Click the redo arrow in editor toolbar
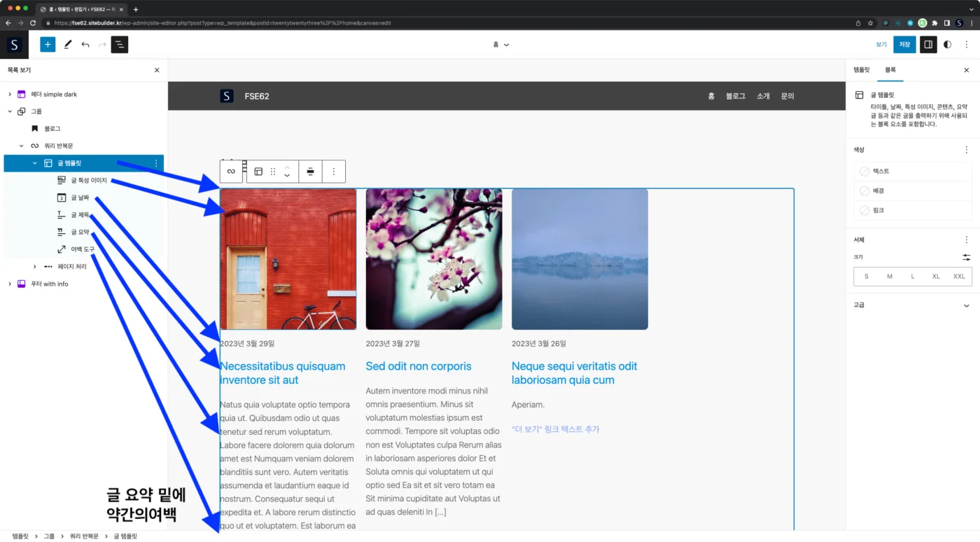The height and width of the screenshot is (542, 980). pos(103,44)
